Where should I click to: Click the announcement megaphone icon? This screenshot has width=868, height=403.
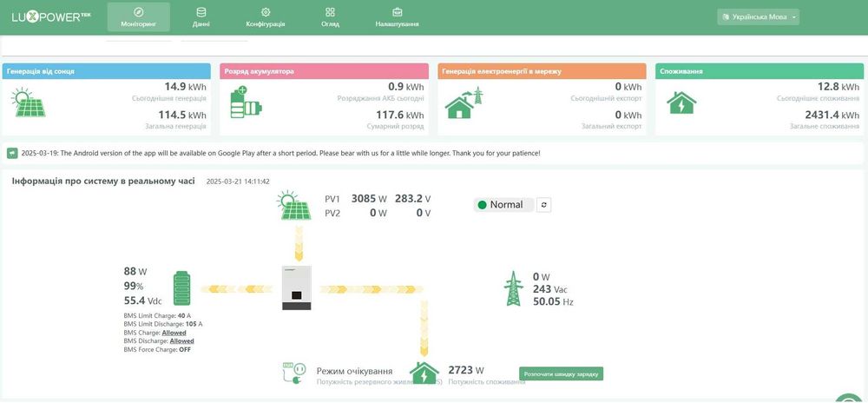click(12, 154)
